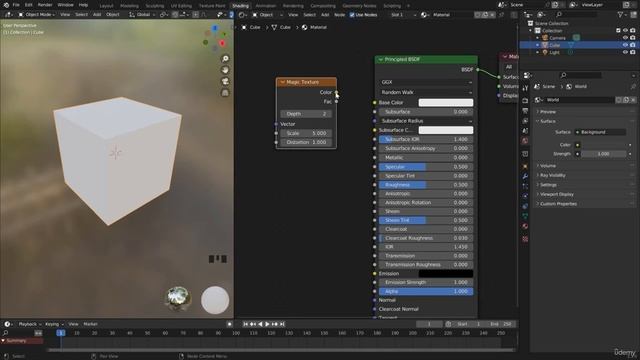Image resolution: width=640 pixels, height=360 pixels.
Task: Open Object Constraints properties tab
Action: pyautogui.click(x=525, y=206)
